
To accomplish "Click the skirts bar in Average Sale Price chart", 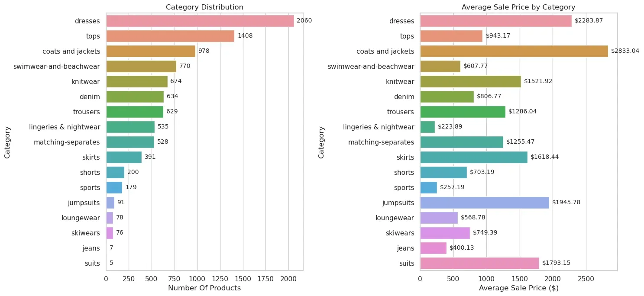I will coord(474,157).
